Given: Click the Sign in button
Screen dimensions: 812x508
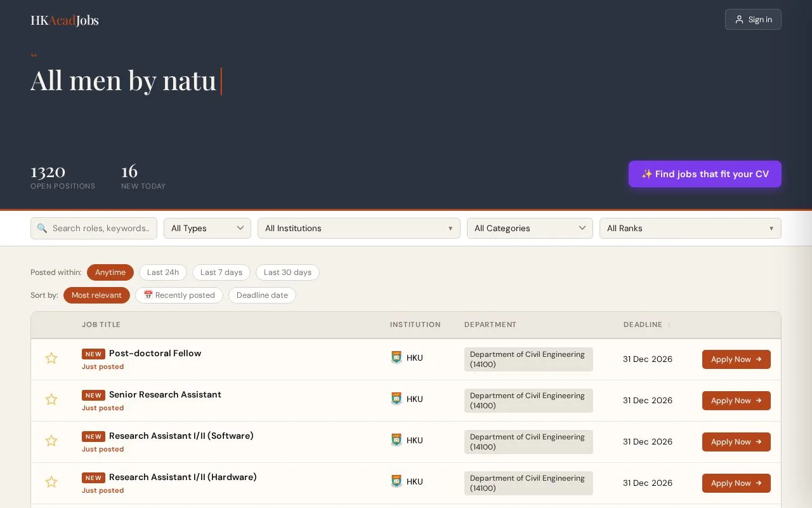Looking at the screenshot, I should (x=753, y=20).
